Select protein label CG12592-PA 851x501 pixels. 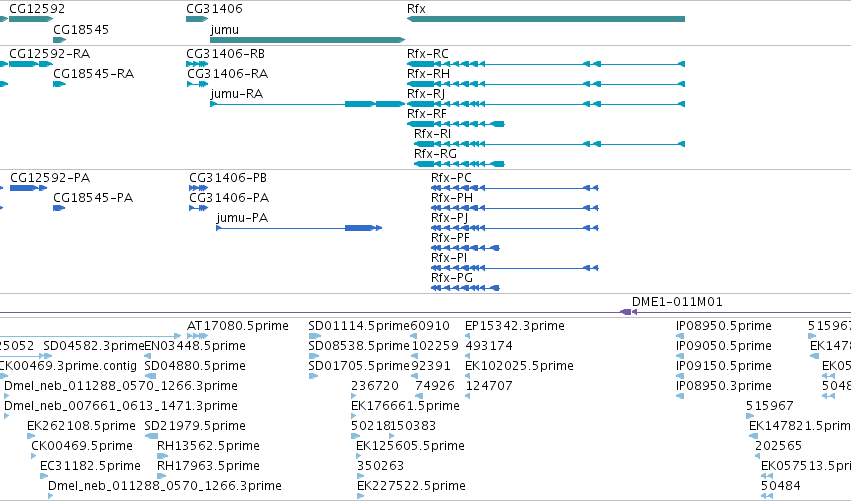[x=50, y=178]
